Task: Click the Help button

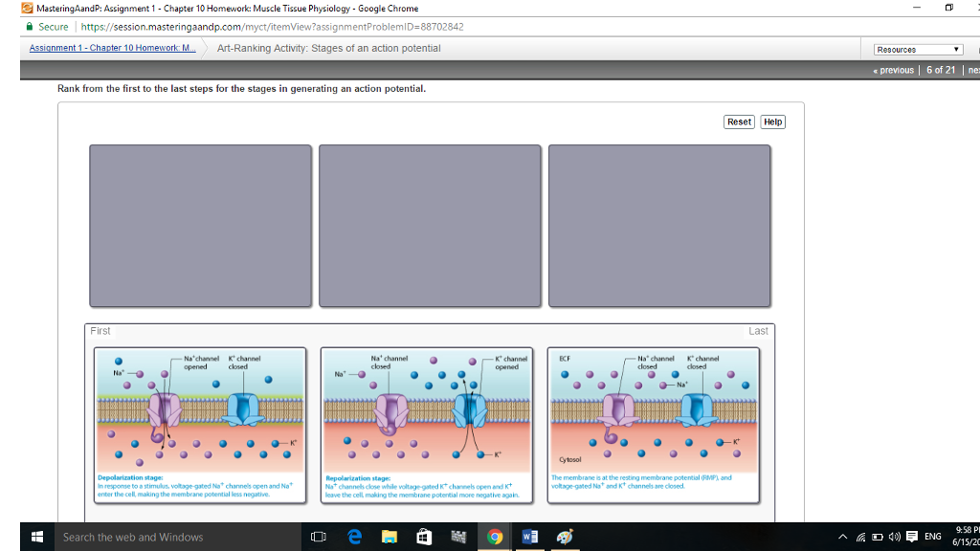Action: pos(772,121)
